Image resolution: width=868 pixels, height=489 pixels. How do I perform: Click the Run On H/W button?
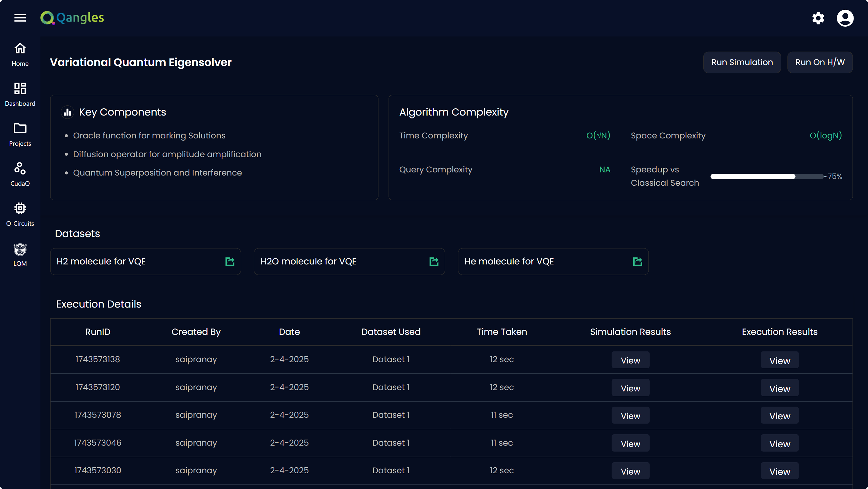tap(820, 62)
